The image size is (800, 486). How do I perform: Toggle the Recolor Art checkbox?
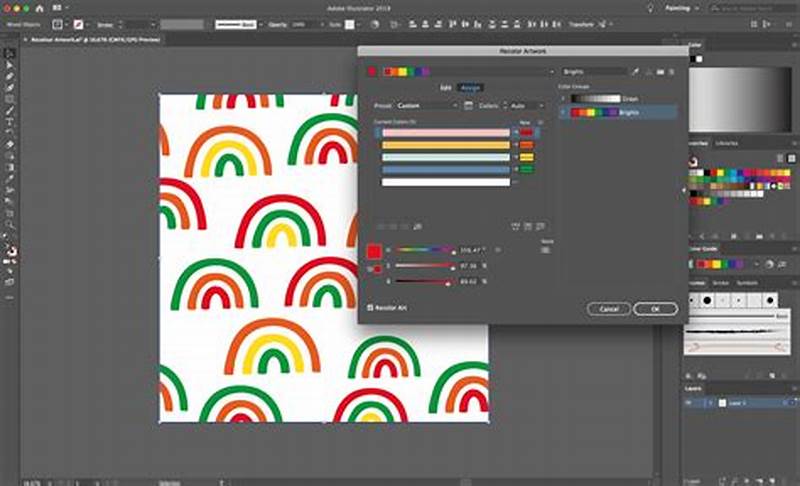coord(370,308)
